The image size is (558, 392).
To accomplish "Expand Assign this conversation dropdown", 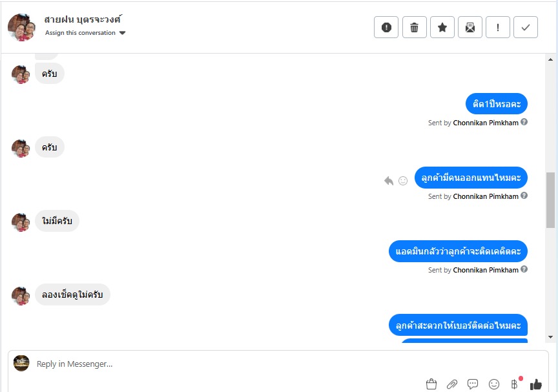I will pyautogui.click(x=85, y=33).
